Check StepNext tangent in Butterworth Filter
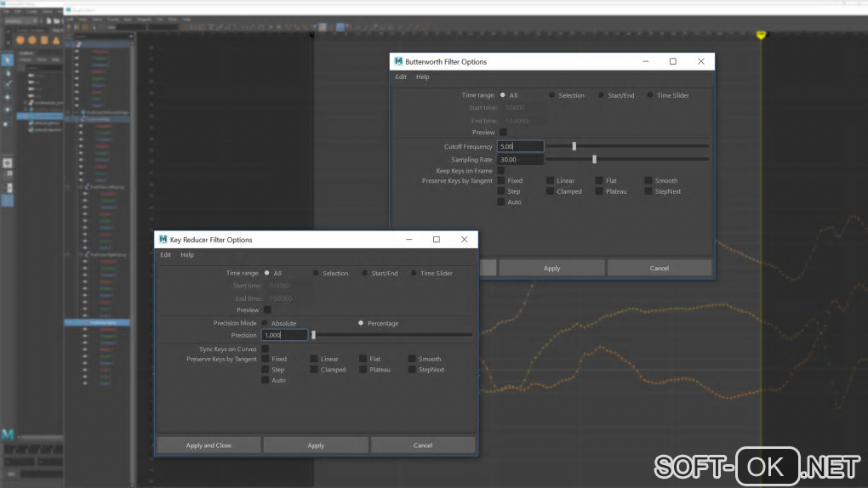Image resolution: width=868 pixels, height=488 pixels. click(648, 191)
